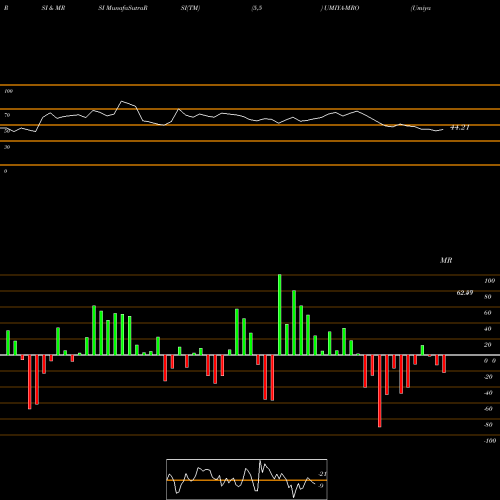Click the '(Umiya' text at header end
500x500 pixels.
point(421,8)
